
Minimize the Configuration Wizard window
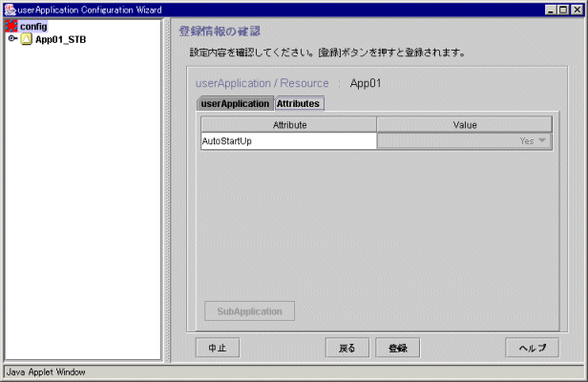point(550,10)
